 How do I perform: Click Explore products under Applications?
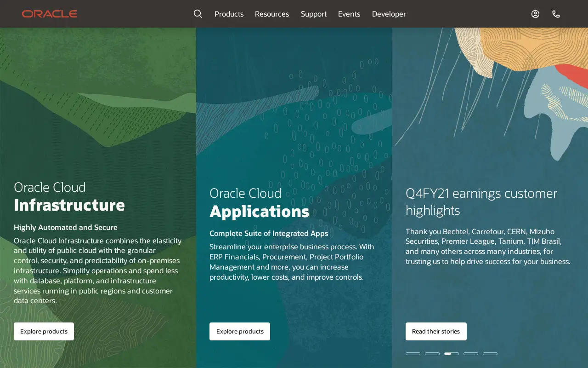tap(240, 331)
